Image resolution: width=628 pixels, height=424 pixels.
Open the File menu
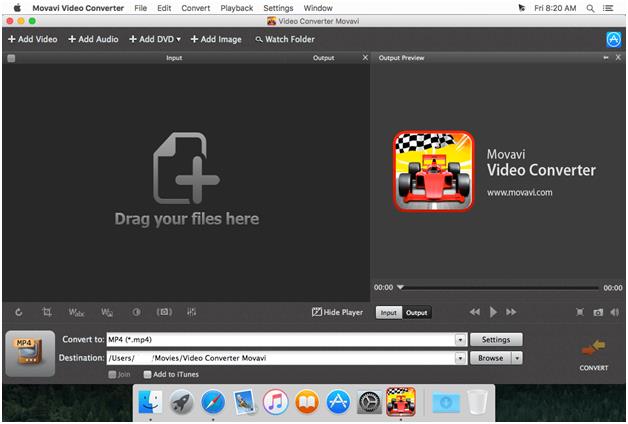(141, 8)
